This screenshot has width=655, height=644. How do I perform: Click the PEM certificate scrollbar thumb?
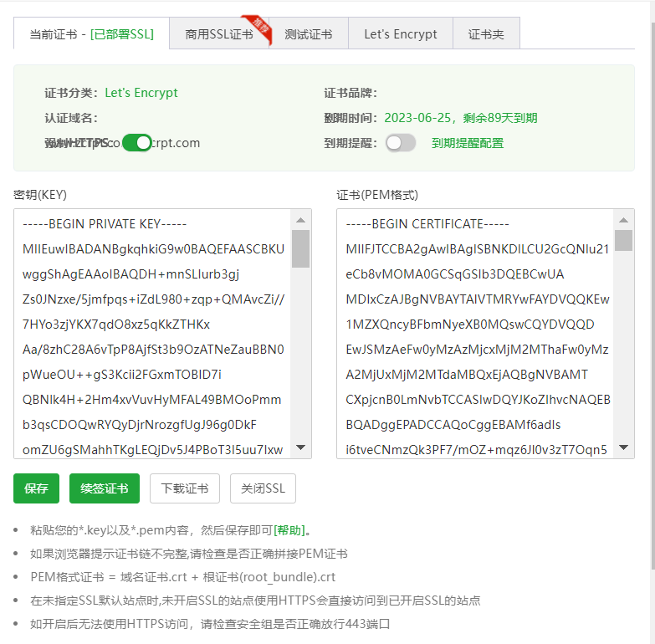(x=623, y=240)
